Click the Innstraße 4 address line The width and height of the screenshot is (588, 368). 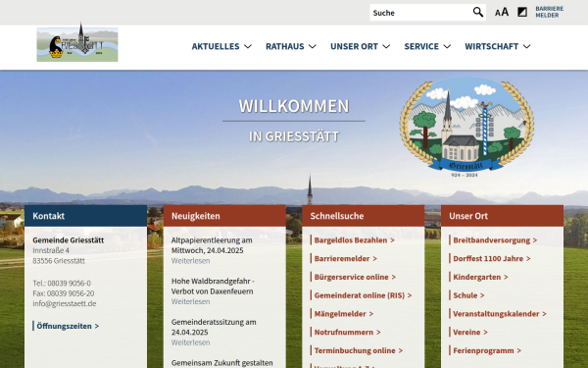point(51,250)
